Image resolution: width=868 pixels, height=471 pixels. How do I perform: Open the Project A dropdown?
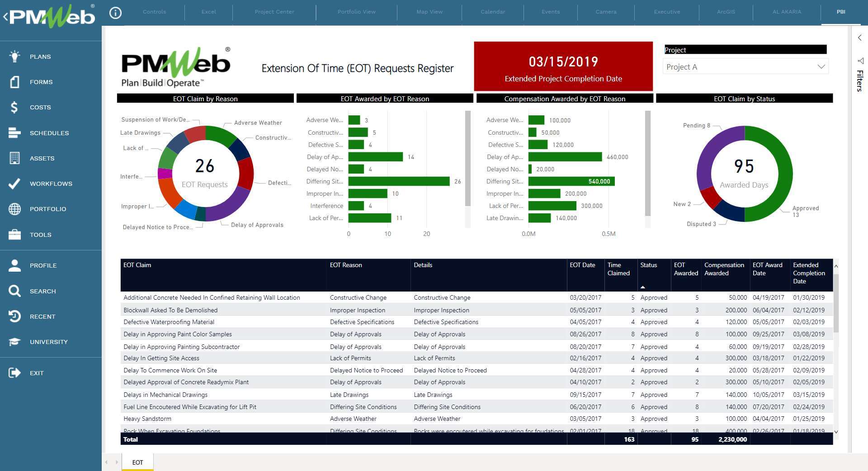pyautogui.click(x=745, y=67)
